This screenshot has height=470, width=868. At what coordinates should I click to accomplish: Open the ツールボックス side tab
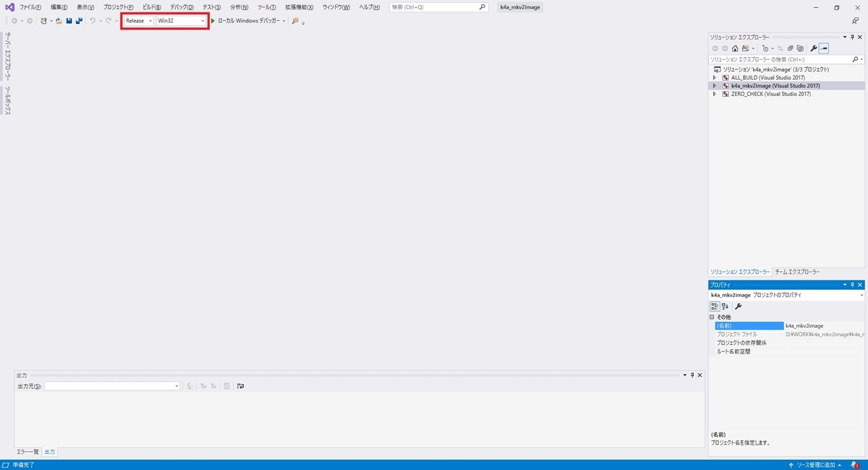tap(7, 101)
